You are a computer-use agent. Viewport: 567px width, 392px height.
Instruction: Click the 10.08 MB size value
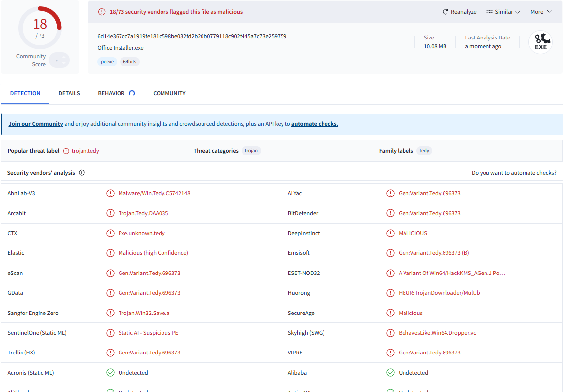[435, 46]
